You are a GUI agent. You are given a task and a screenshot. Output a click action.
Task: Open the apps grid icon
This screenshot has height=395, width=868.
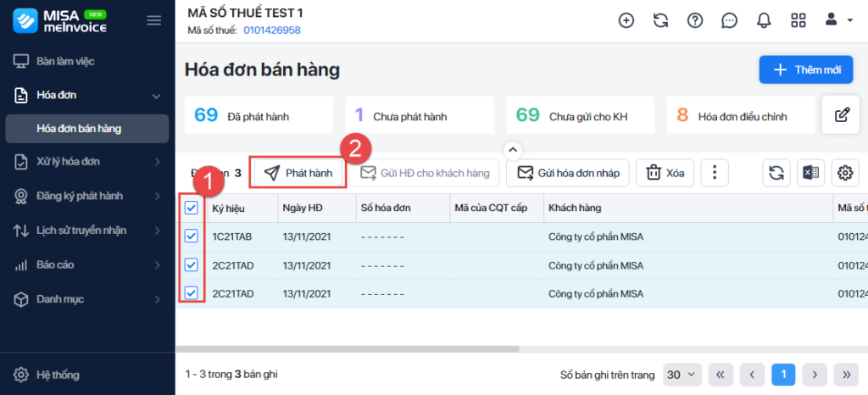(x=798, y=20)
